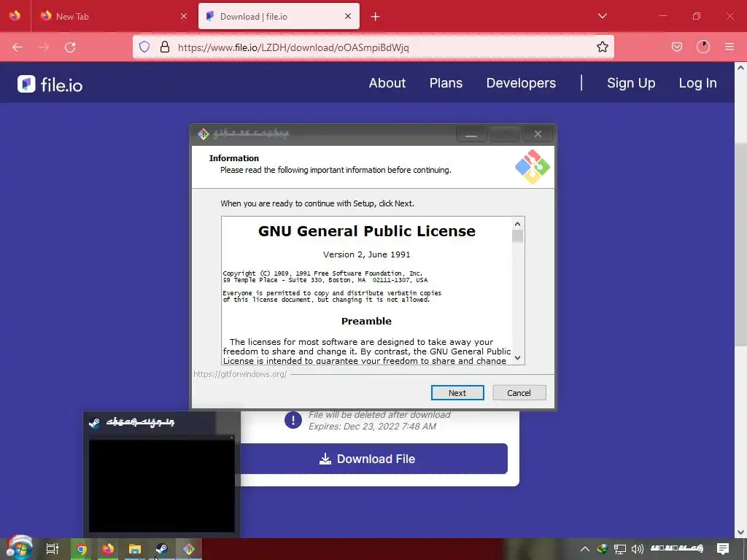Click the "Version 2, June 1991" text
Screen dimensions: 747x560
pyautogui.click(x=366, y=254)
